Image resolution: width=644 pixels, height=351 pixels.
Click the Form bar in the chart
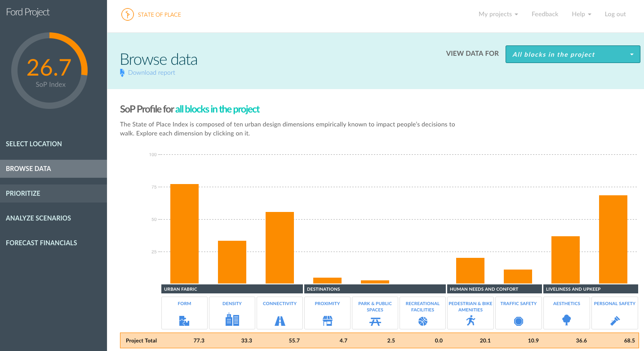pos(184,234)
